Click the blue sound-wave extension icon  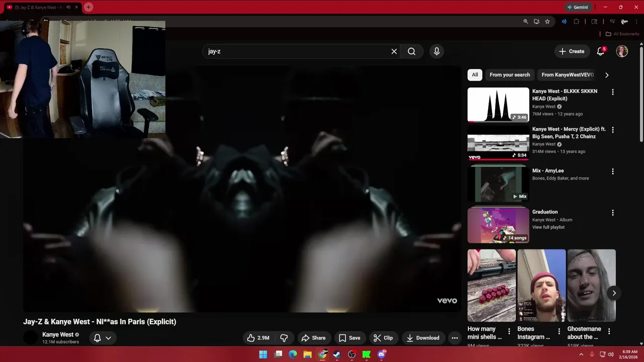564,22
